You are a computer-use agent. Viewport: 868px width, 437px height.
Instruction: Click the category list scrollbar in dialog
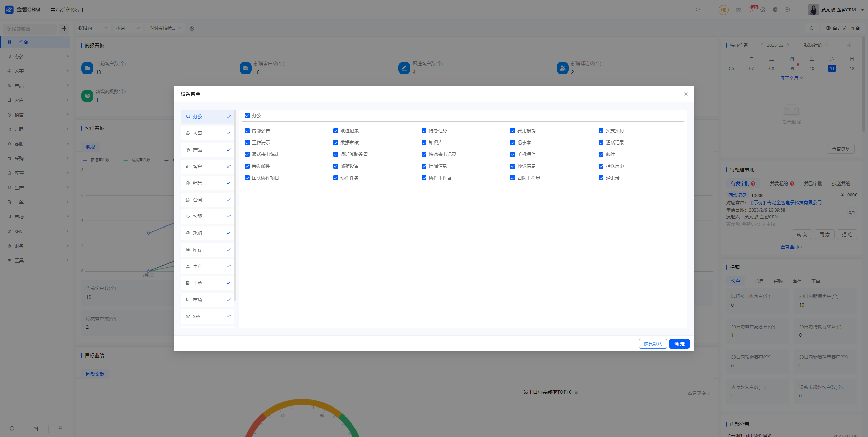pos(235,205)
